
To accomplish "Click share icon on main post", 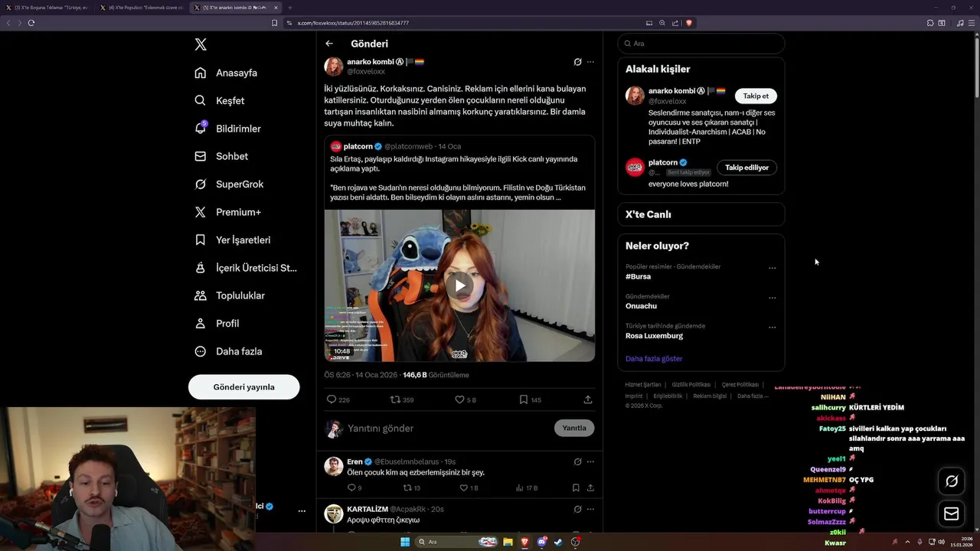I will 588,399.
